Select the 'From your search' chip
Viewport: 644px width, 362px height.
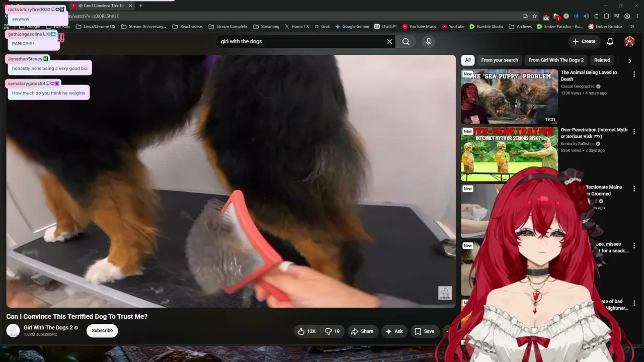coord(500,60)
